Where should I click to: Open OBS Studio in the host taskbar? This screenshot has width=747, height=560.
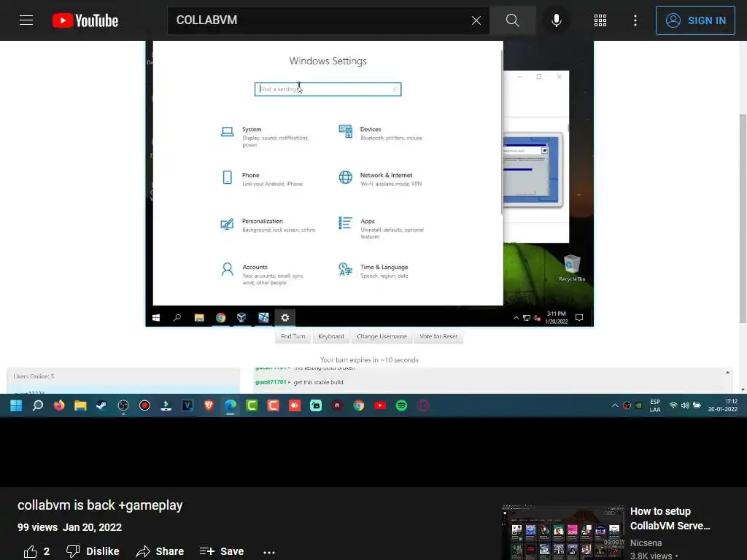click(x=123, y=405)
